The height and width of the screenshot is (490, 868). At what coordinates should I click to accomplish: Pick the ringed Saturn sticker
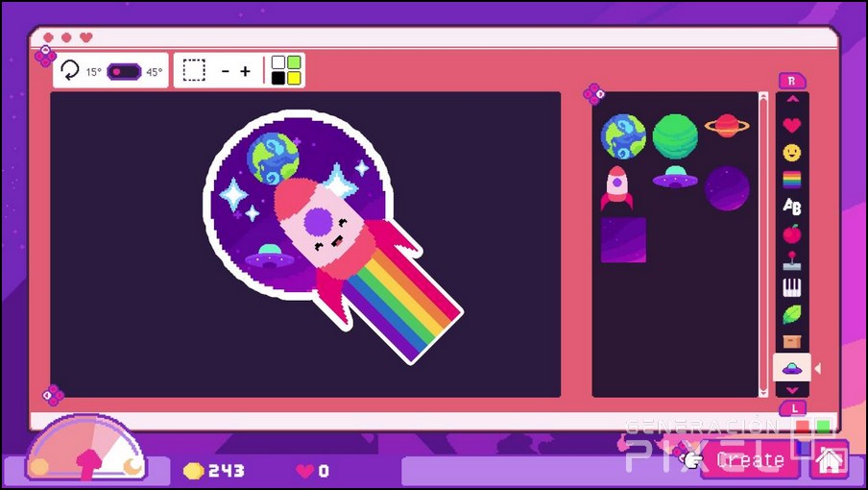727,125
